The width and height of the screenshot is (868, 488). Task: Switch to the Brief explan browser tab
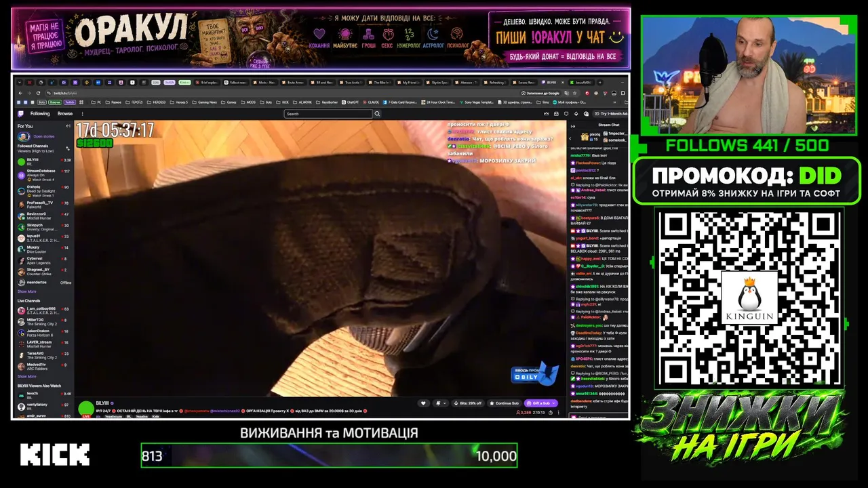point(208,82)
